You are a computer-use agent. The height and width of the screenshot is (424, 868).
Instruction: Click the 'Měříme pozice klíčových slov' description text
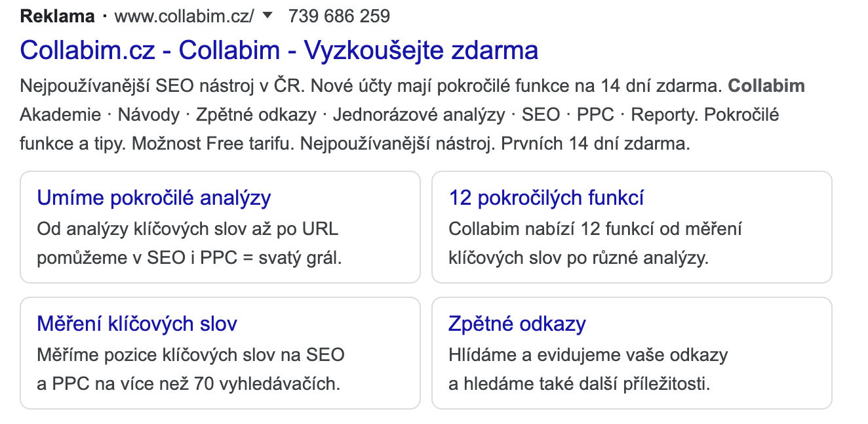[x=191, y=370]
